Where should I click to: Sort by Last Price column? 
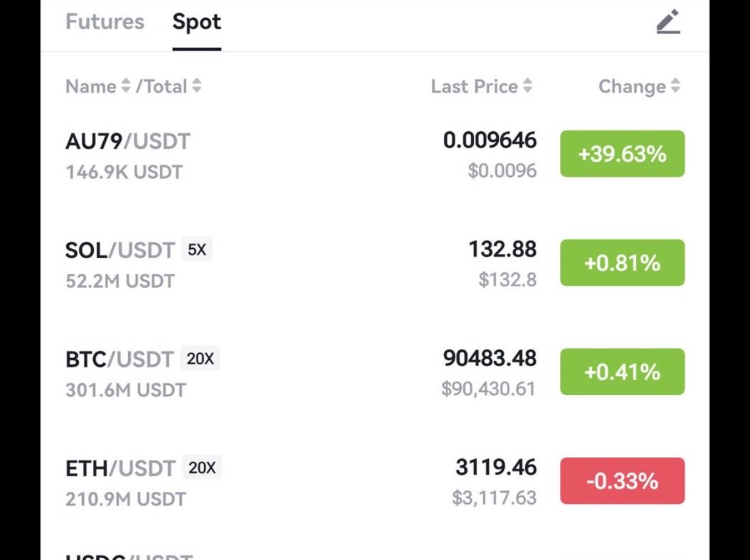coord(481,86)
